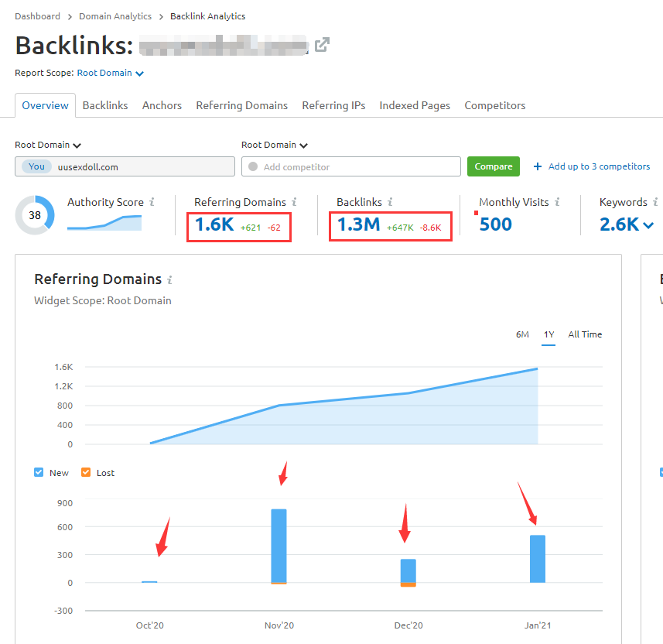663x644 pixels.
Task: Select the 6M time range option
Action: (x=522, y=334)
